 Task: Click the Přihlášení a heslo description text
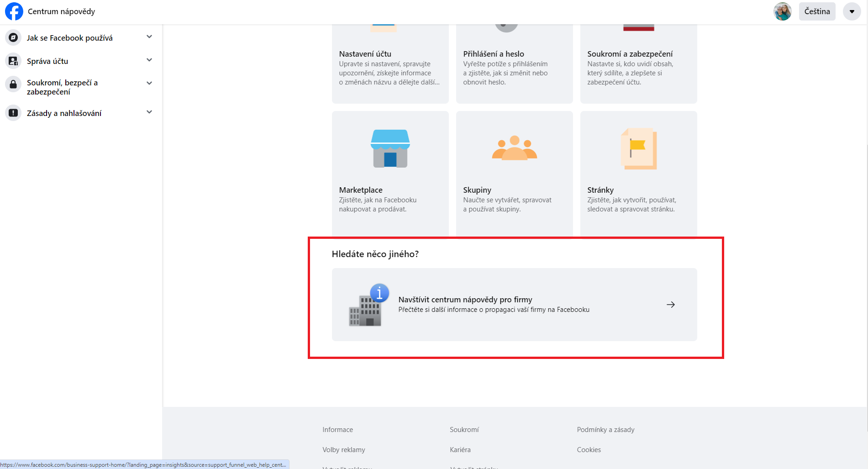tap(505, 73)
